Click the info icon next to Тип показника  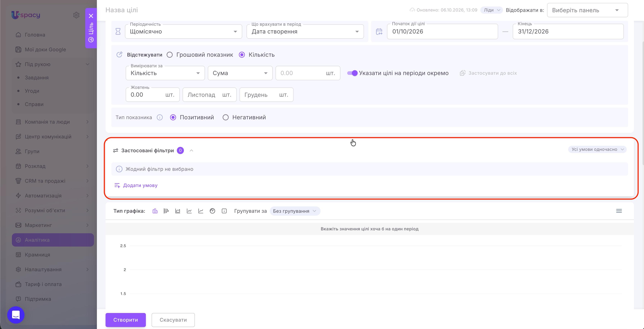click(x=160, y=117)
